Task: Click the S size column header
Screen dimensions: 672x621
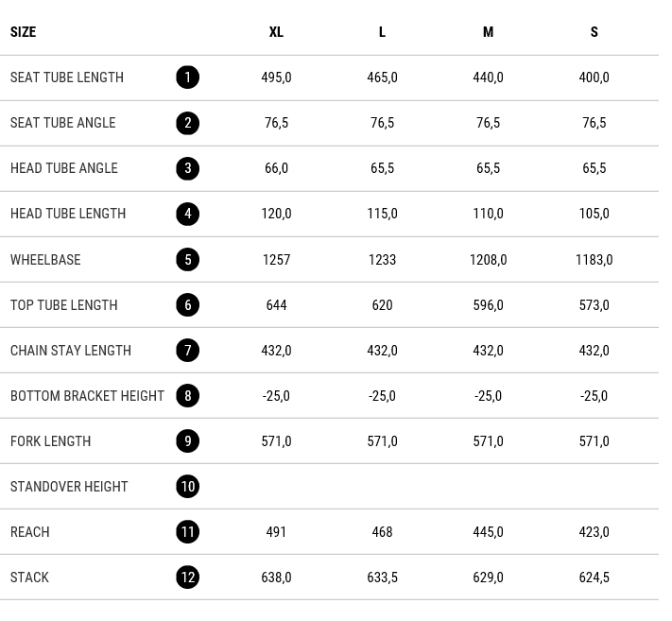Action: pyautogui.click(x=594, y=32)
